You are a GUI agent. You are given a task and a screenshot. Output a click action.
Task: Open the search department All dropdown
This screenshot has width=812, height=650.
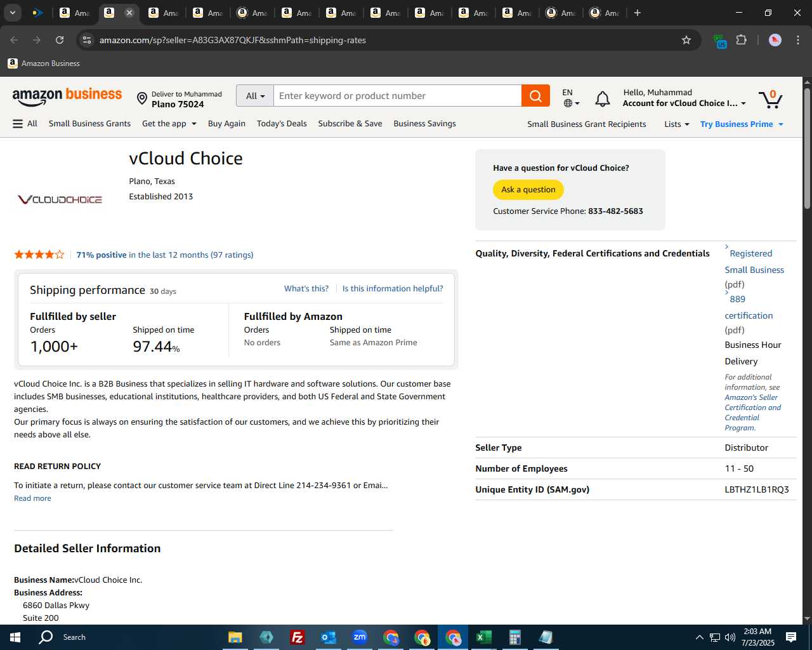click(255, 96)
